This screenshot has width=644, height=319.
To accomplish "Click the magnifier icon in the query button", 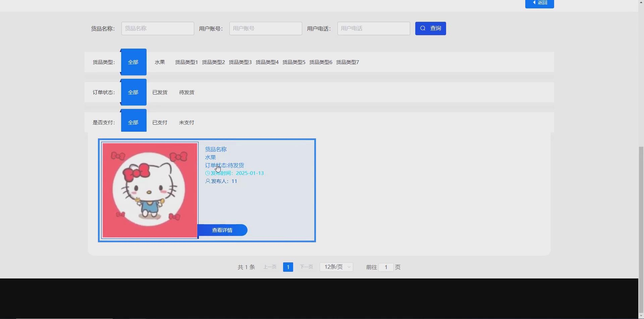I will click(423, 28).
